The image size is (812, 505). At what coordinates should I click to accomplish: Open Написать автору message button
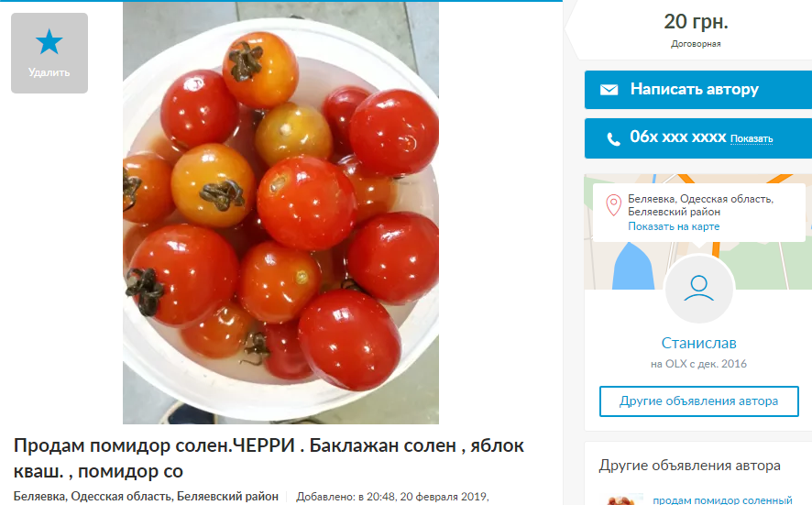[x=698, y=90]
